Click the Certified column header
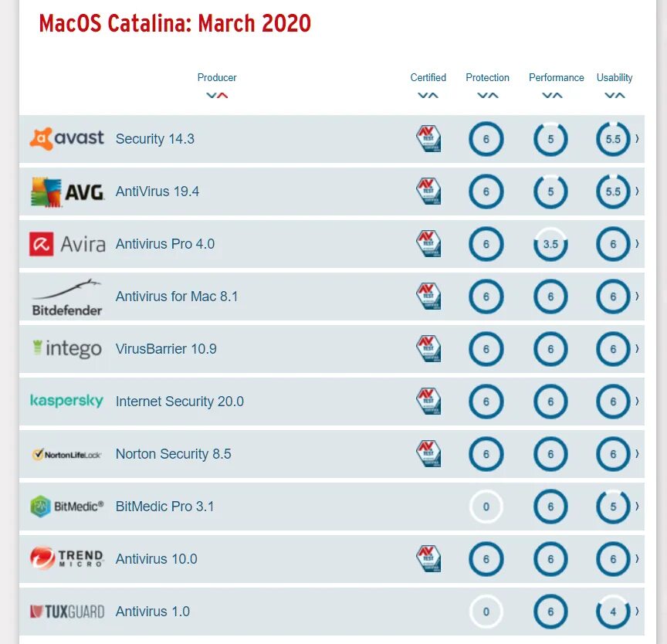This screenshot has width=667, height=644. pos(428,77)
